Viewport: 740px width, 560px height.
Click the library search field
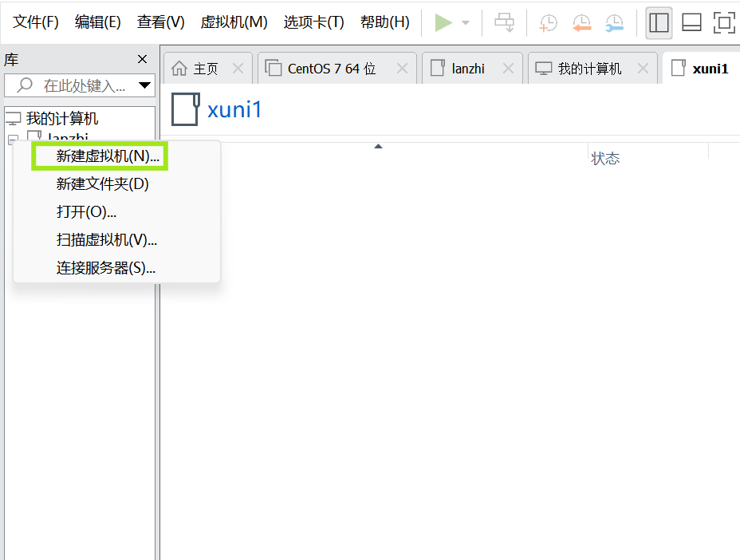click(80, 85)
